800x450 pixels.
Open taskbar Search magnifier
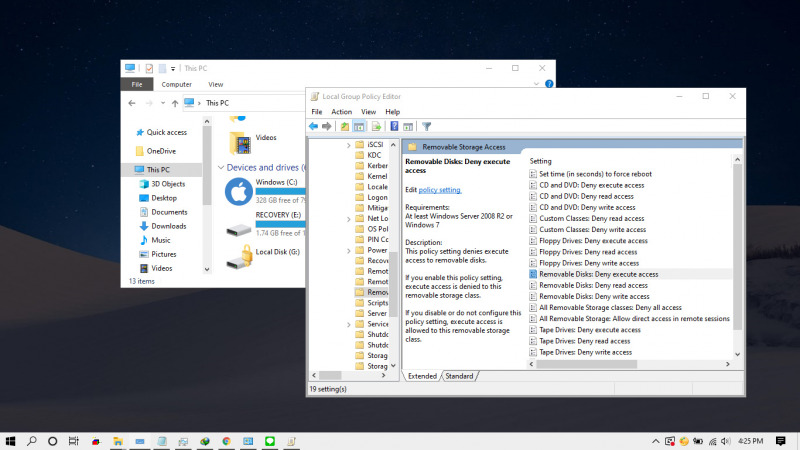coord(32,441)
